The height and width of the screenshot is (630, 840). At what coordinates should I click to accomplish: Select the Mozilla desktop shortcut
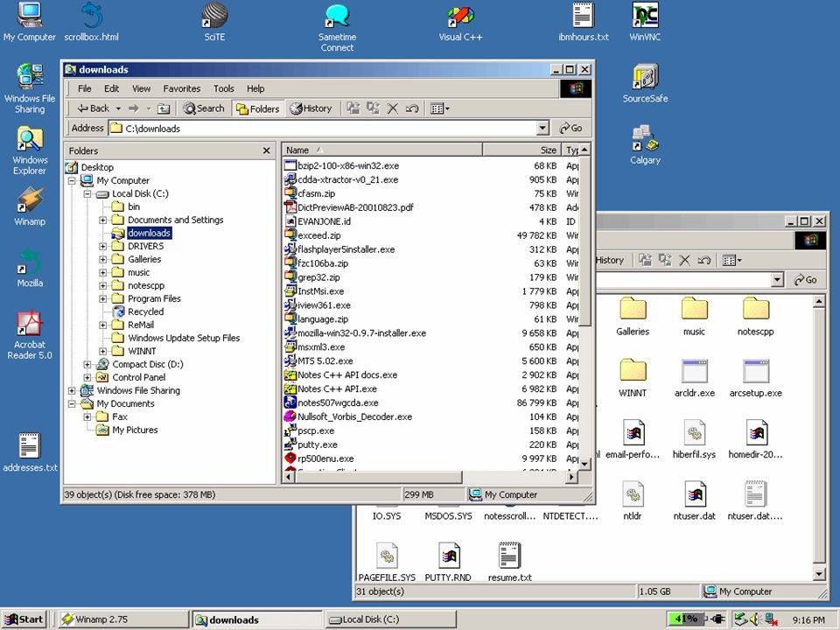30,268
